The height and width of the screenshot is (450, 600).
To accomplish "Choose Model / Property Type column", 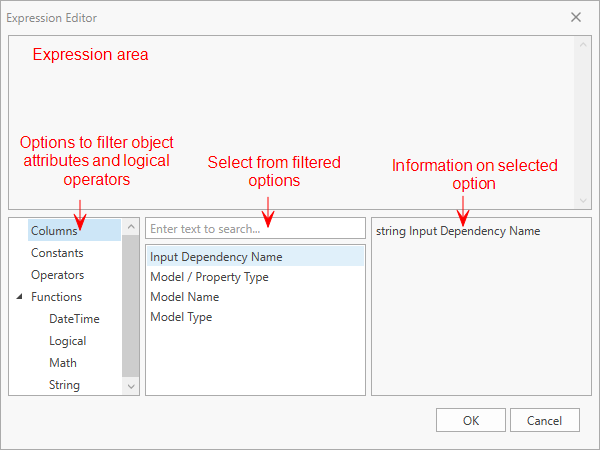I will pos(209,277).
